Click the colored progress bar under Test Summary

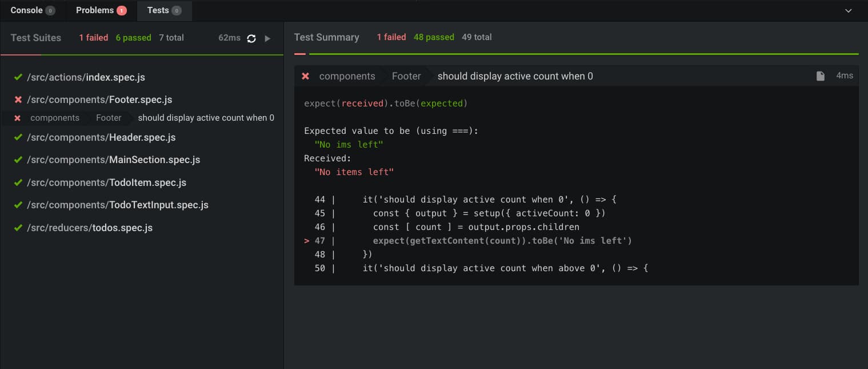point(571,54)
